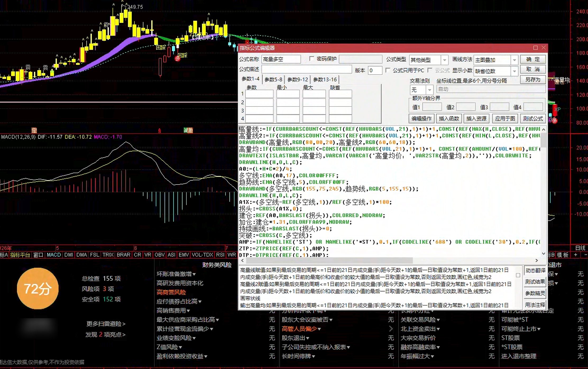Click the 公式名称 input field
The height and width of the screenshot is (369, 588).
pyautogui.click(x=281, y=59)
